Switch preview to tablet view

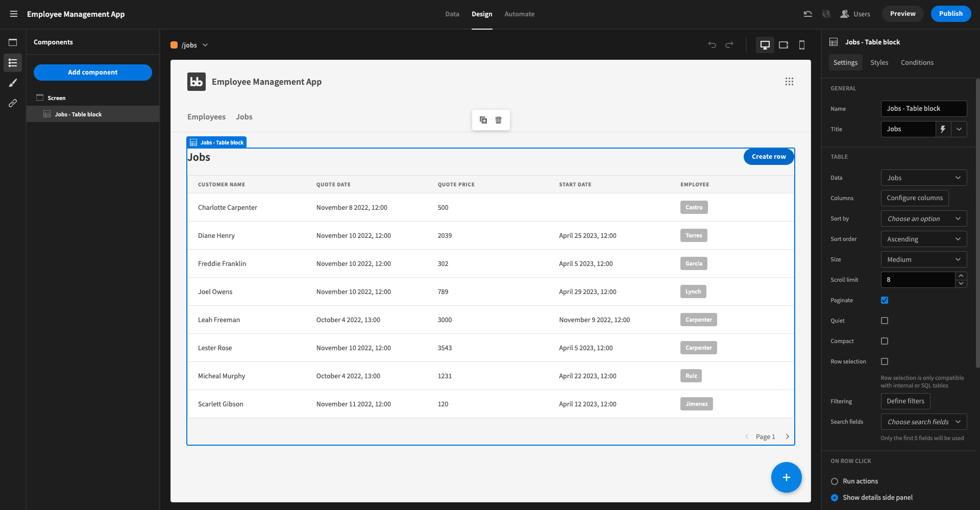pyautogui.click(x=783, y=45)
